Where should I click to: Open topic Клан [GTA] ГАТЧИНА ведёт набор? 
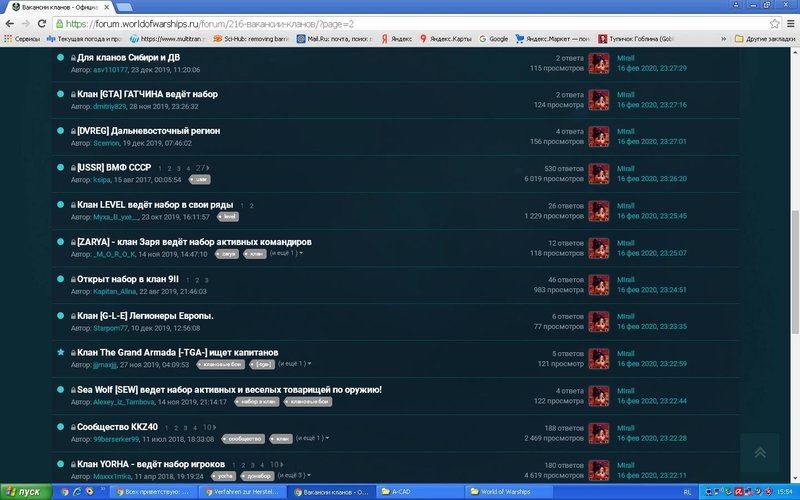[x=147, y=94]
